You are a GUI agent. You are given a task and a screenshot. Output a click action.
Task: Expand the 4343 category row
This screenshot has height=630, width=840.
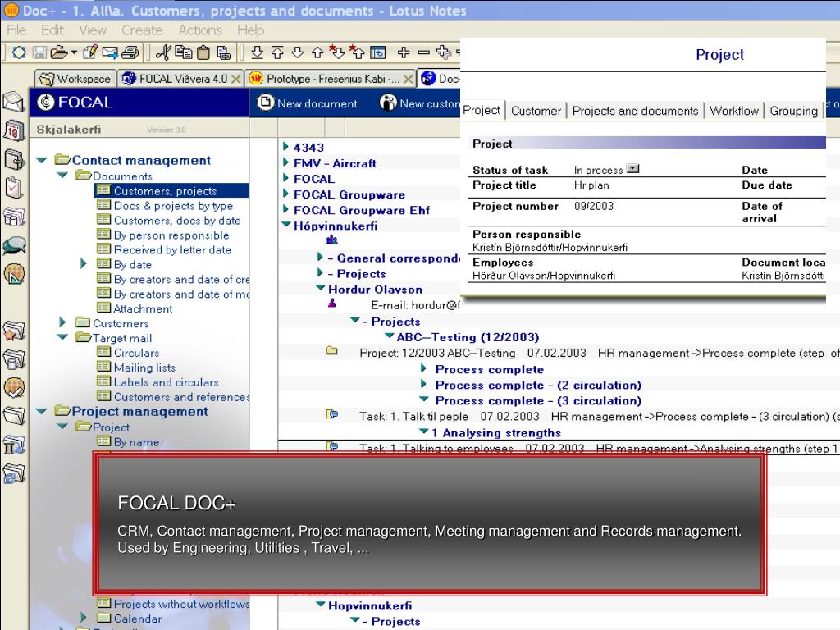click(x=286, y=146)
